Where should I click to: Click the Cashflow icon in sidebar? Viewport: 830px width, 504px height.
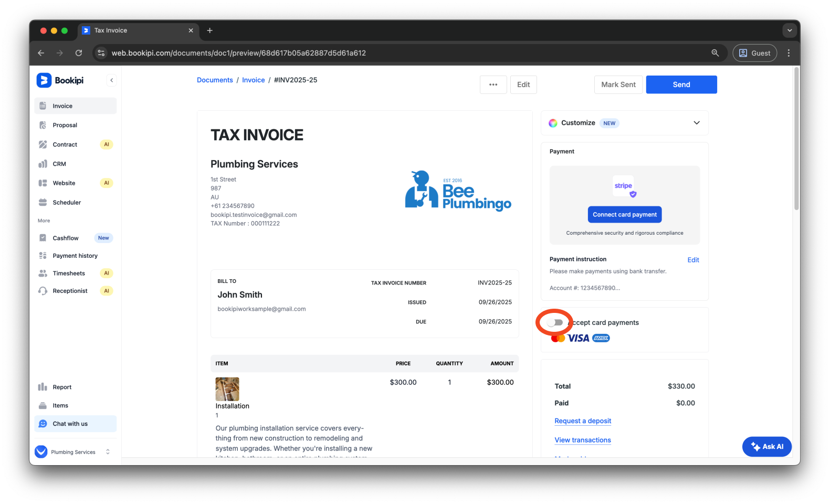pos(43,238)
